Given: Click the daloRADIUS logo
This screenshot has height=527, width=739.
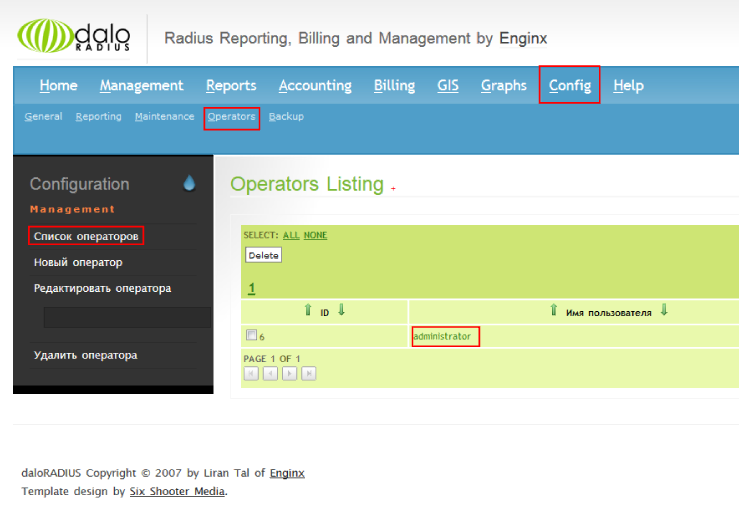Looking at the screenshot, I should (x=74, y=36).
